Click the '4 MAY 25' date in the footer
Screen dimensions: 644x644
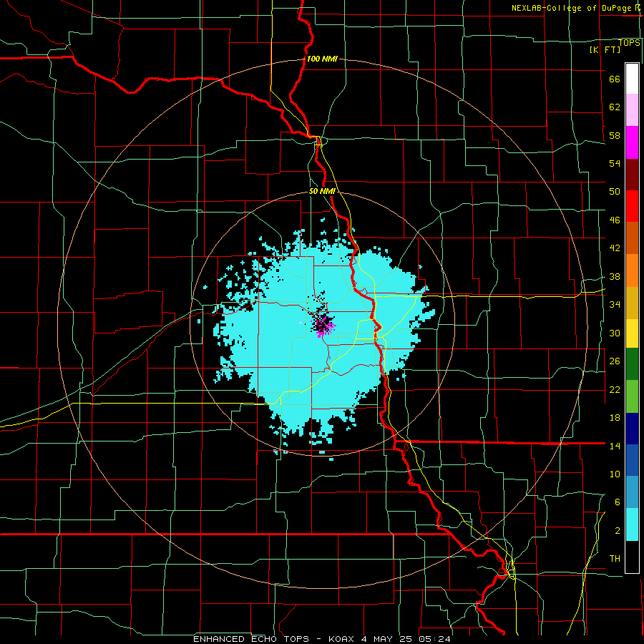coord(386,639)
